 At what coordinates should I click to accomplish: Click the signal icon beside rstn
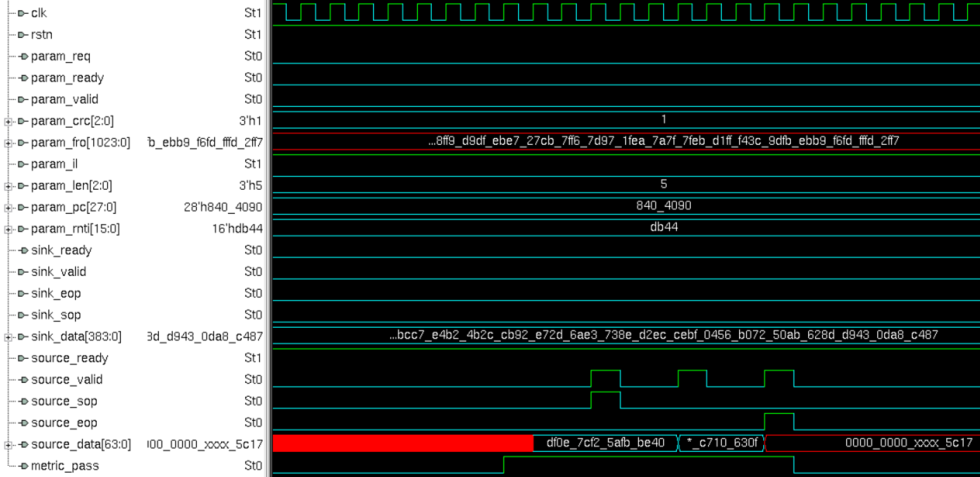point(22,35)
